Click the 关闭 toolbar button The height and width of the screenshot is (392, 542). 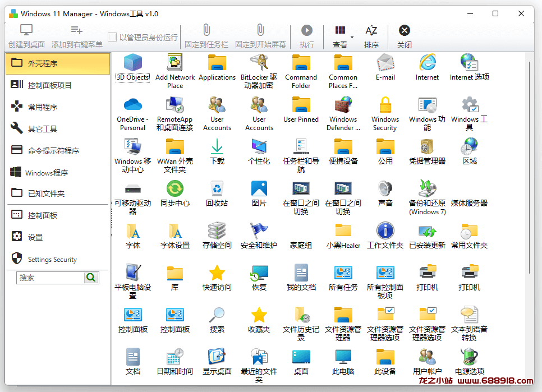click(404, 36)
